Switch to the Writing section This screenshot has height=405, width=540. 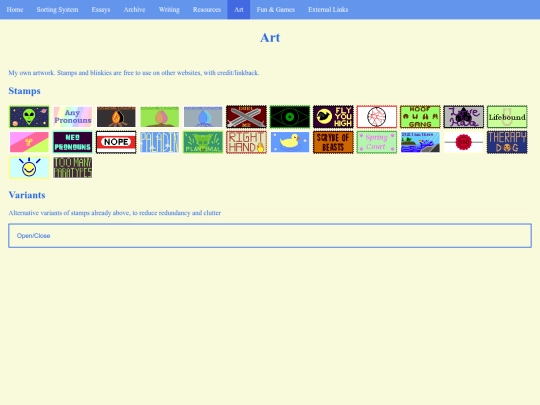click(169, 10)
